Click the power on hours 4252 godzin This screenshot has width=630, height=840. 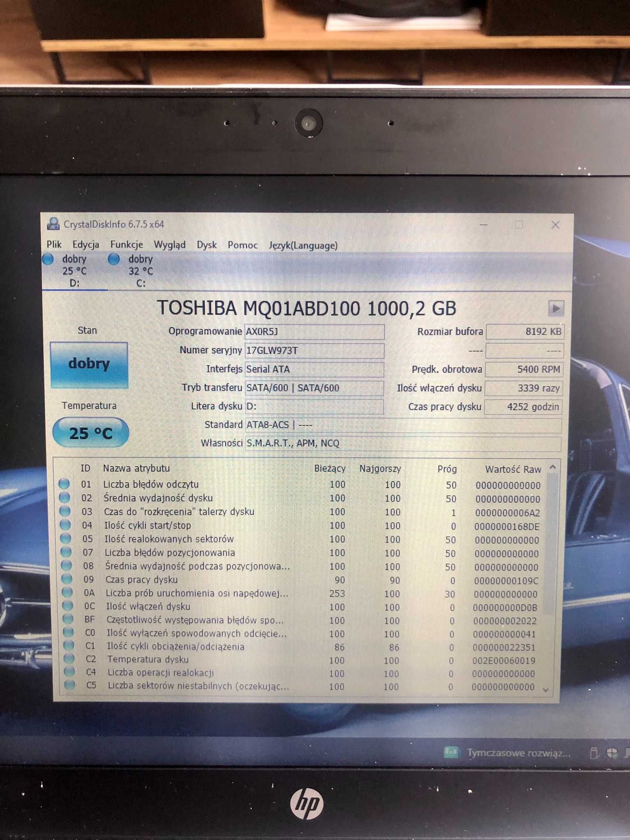click(523, 406)
